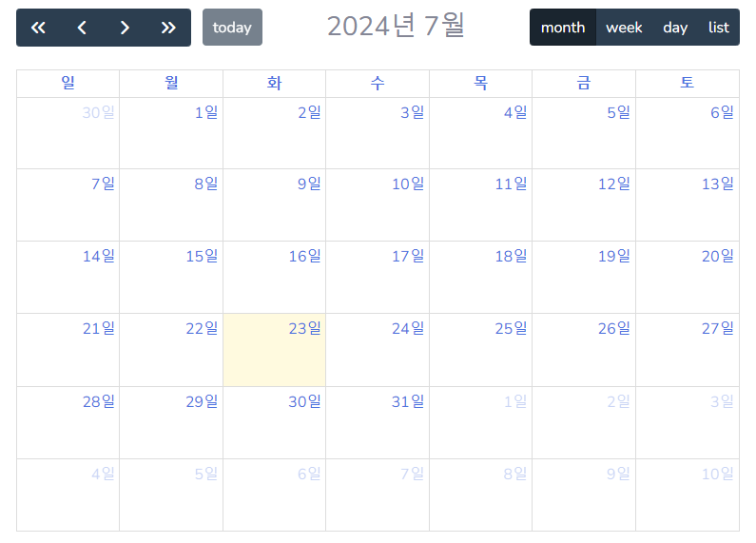Click the 금 (Friday) column header
Viewport: 756px width, 543px height.
tap(584, 83)
